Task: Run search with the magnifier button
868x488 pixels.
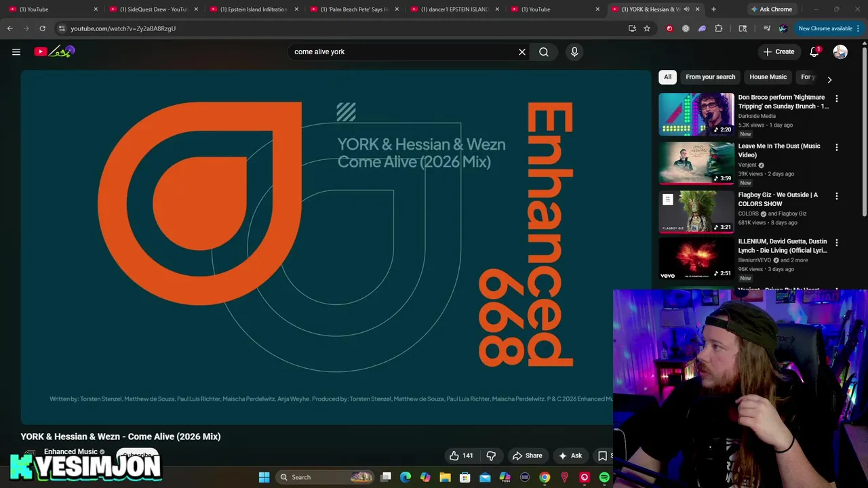Action: 544,52
